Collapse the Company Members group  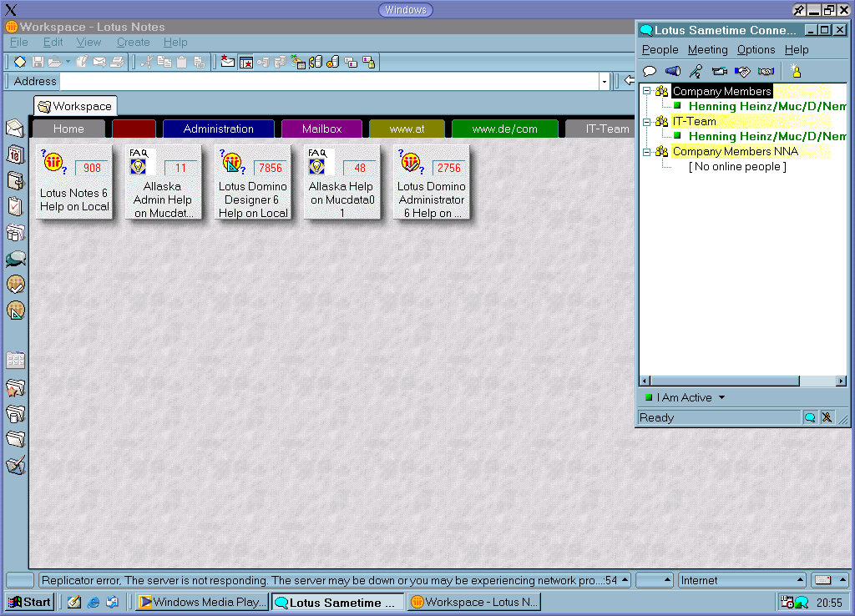click(647, 91)
